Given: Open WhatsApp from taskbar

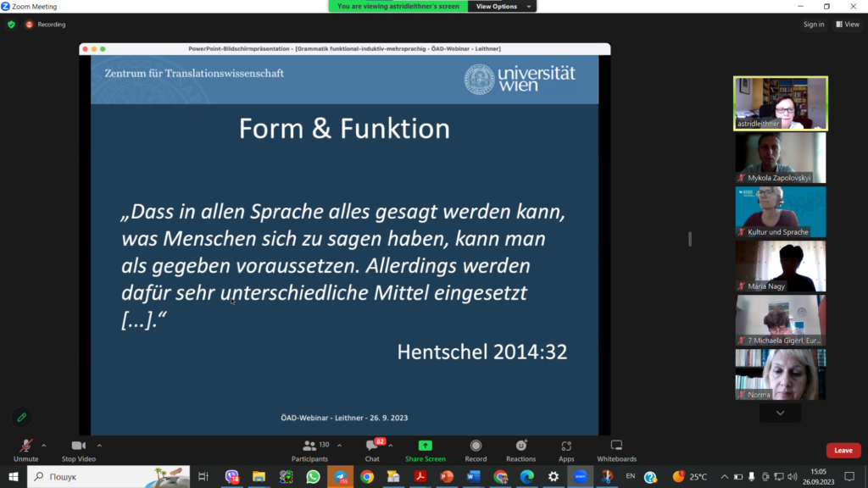Looking at the screenshot, I should pos(313,476).
